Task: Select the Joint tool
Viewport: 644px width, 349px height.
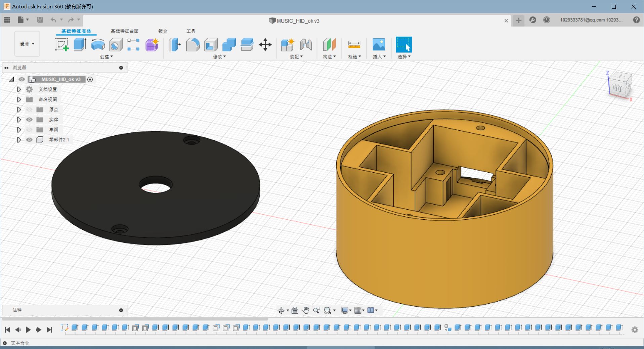Action: pyautogui.click(x=306, y=44)
